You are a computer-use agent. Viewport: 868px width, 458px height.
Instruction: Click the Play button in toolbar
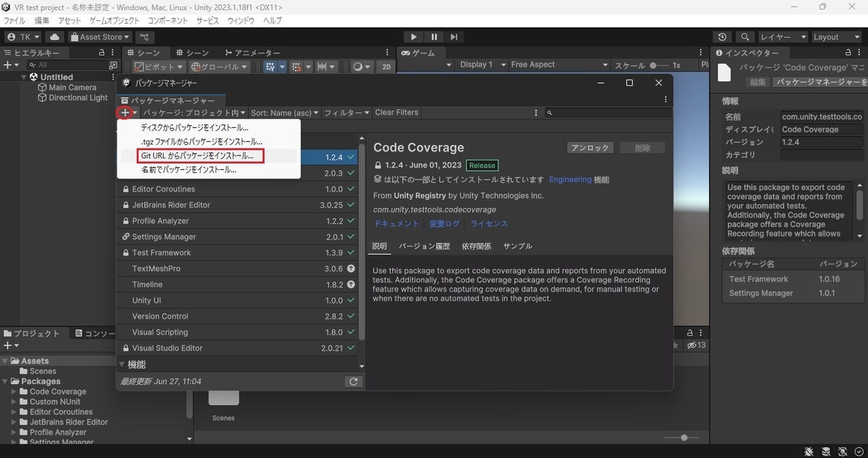413,37
